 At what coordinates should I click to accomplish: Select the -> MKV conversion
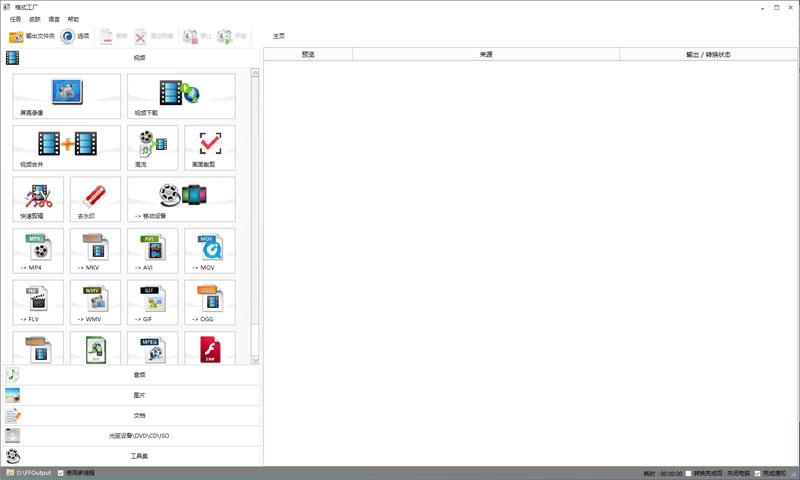tap(95, 251)
